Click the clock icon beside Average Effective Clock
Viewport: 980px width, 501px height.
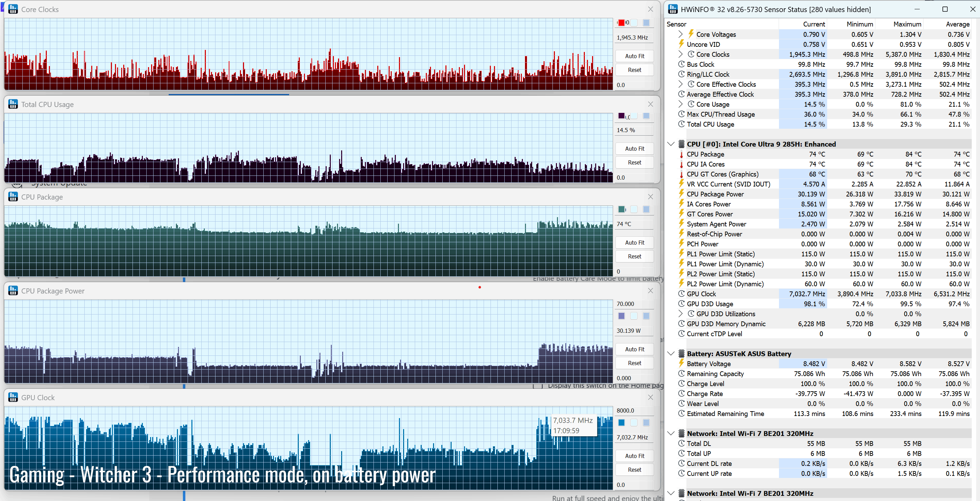681,94
